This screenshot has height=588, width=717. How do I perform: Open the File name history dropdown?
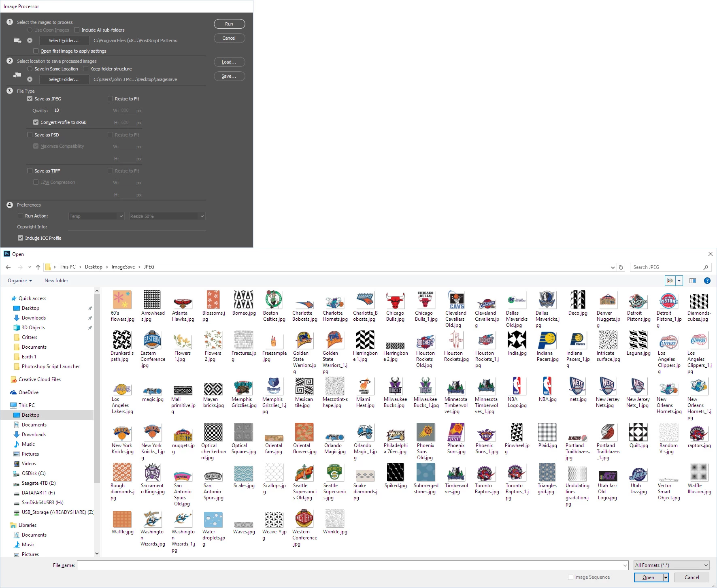click(625, 565)
